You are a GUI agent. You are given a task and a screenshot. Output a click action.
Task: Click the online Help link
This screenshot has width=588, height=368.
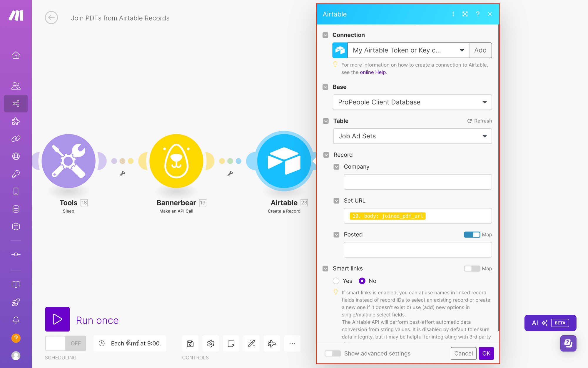point(373,72)
